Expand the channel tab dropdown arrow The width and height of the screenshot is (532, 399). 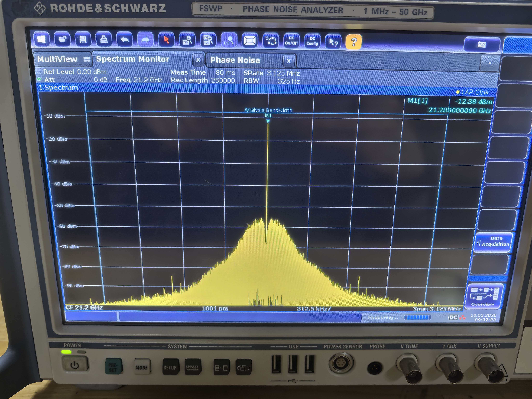(x=490, y=64)
